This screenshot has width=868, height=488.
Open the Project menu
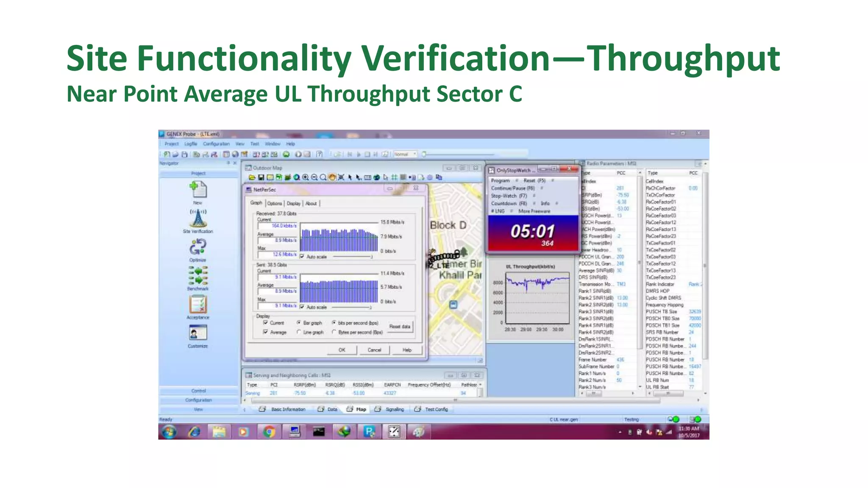click(172, 144)
